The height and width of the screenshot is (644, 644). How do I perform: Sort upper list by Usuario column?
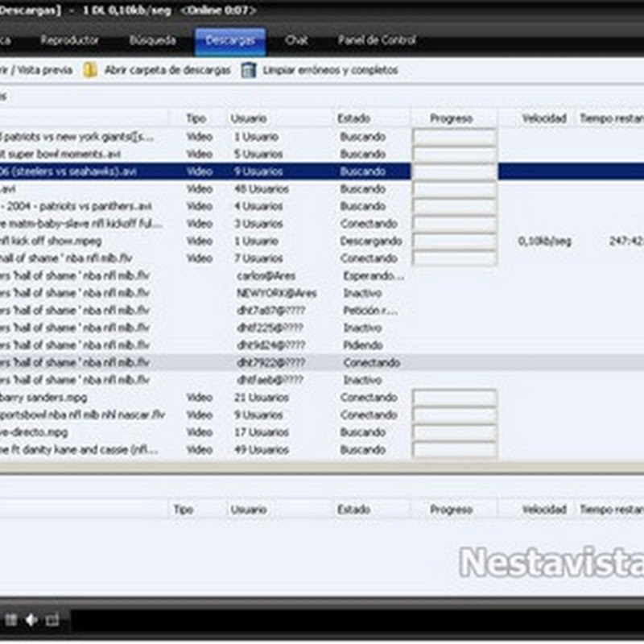tap(248, 118)
